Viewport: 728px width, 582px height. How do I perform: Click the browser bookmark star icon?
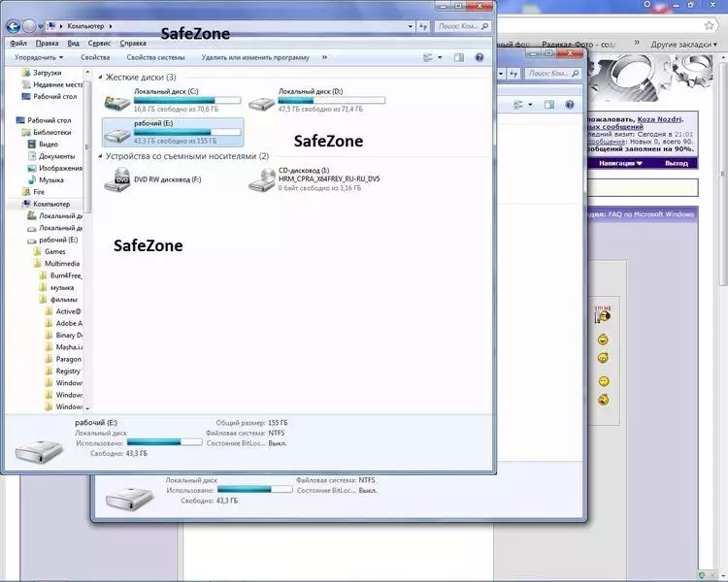709,25
